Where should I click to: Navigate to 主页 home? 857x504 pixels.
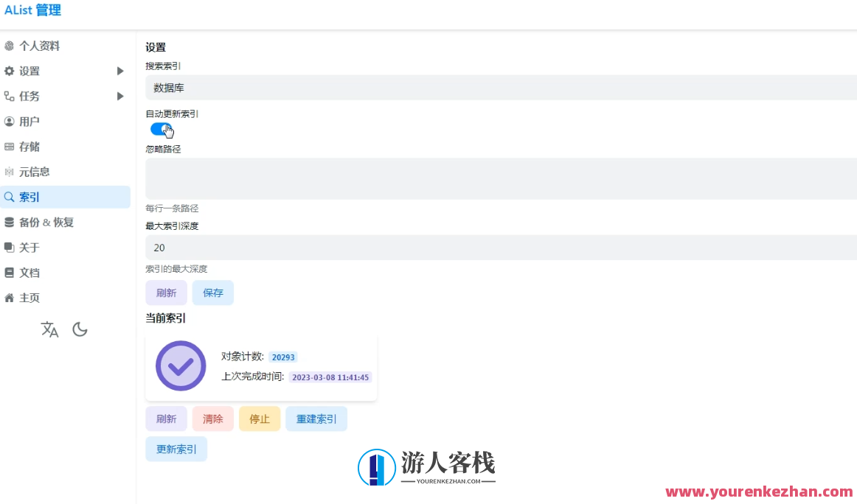(30, 297)
